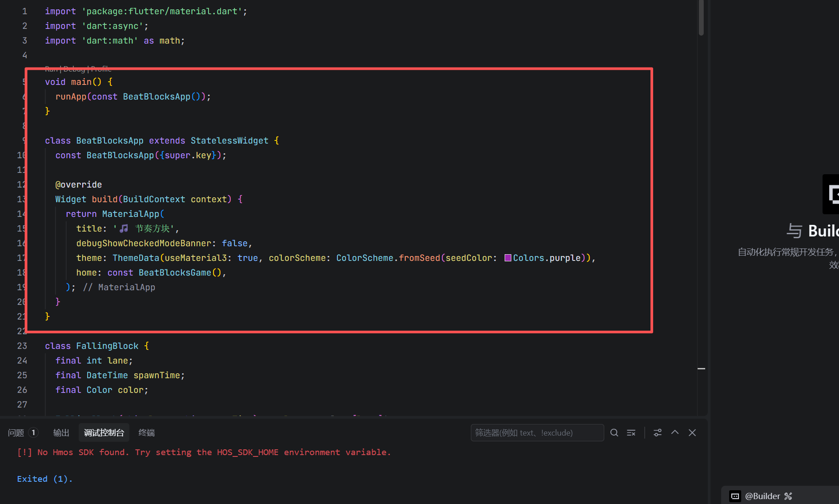Click the 'final DateTime spawnTime;' line
This screenshot has width=839, height=504.
tap(120, 375)
